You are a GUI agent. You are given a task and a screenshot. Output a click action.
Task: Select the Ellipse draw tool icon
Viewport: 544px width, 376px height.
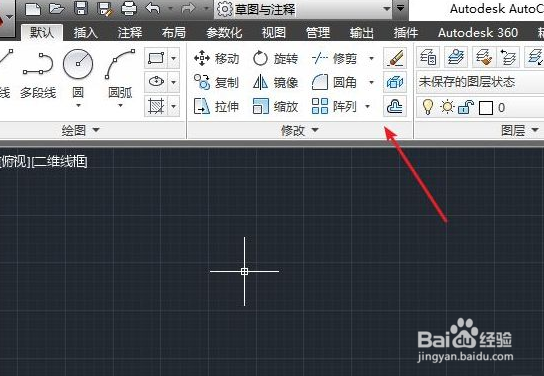pos(156,82)
